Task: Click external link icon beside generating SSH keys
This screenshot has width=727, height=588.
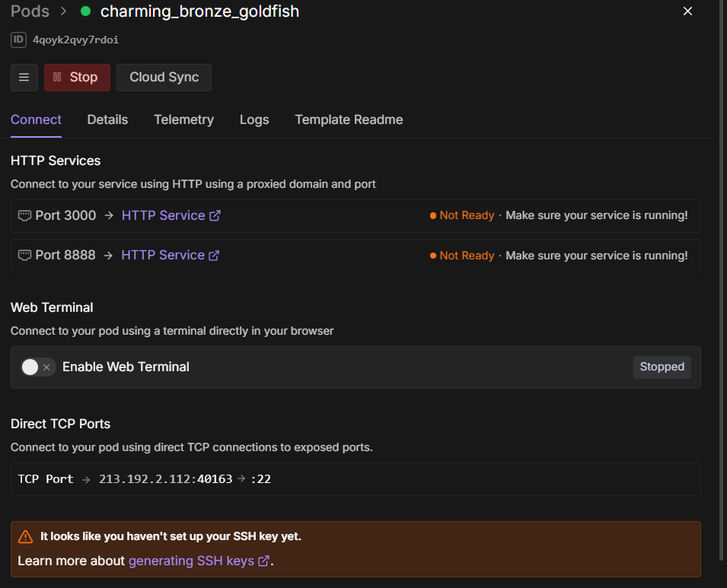Action: (x=263, y=561)
